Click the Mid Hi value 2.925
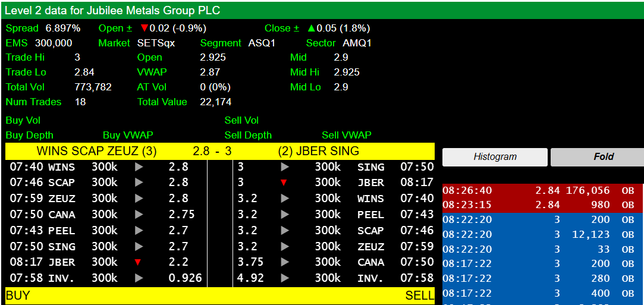The image size is (644, 305). click(347, 73)
